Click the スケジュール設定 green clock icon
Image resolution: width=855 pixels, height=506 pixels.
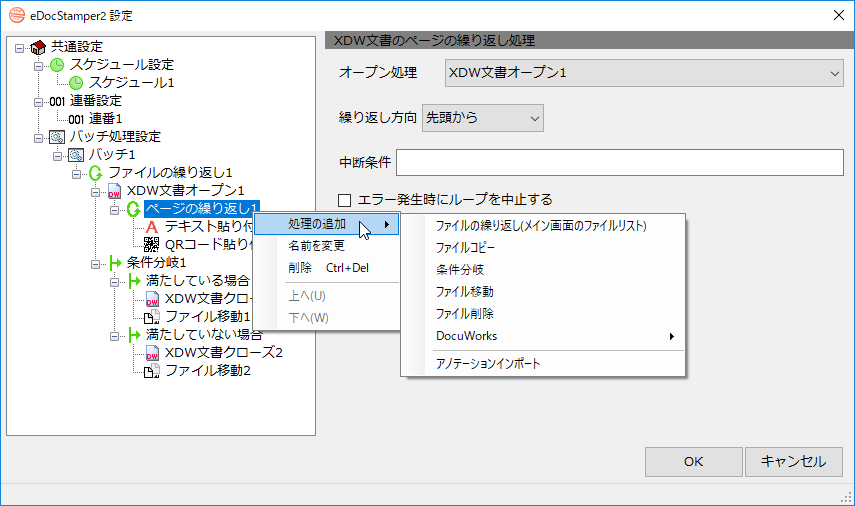coord(57,65)
